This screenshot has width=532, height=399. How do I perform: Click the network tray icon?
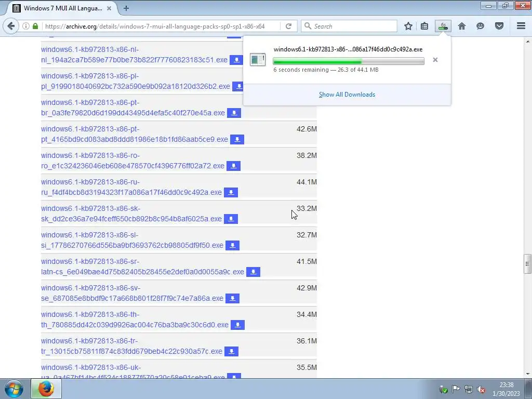pyautogui.click(x=468, y=389)
